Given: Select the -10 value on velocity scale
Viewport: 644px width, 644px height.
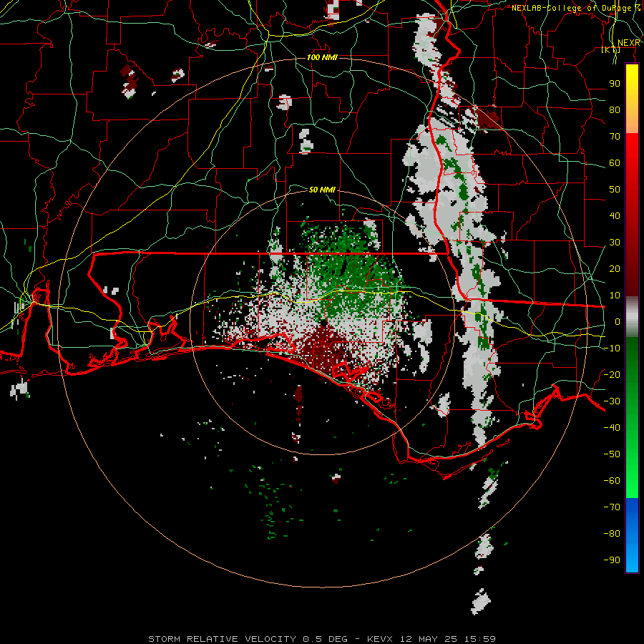Looking at the screenshot, I should click(x=612, y=348).
